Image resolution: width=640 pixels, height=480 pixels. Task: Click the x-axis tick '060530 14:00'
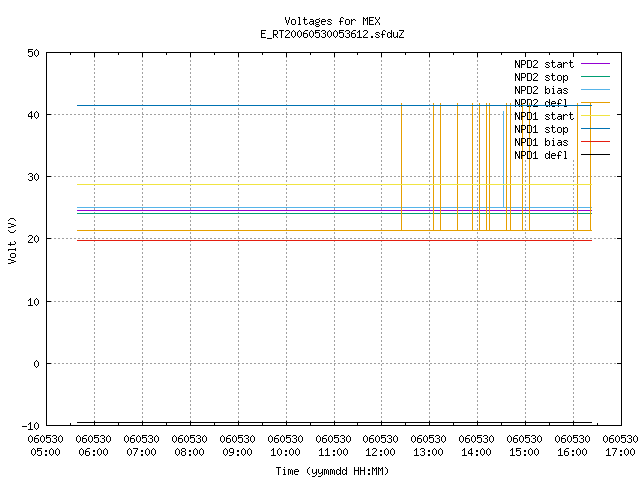click(x=476, y=446)
